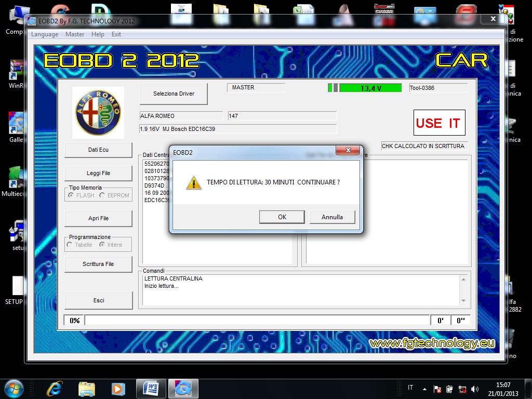
Task: Click the TEMPO DI LETTURA dialog message
Action: (273, 182)
